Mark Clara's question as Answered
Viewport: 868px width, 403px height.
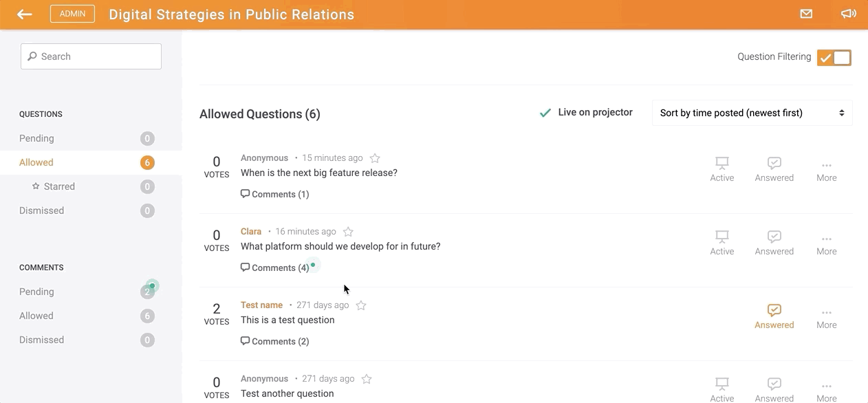click(774, 243)
